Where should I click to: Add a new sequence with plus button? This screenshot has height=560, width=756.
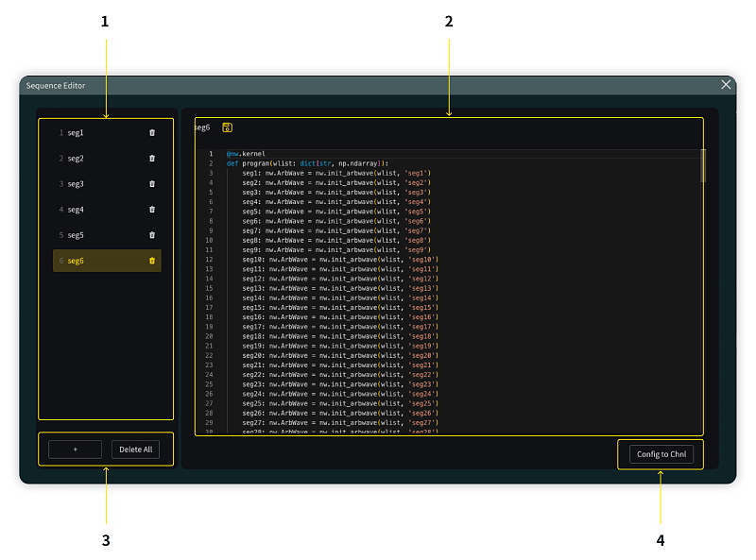click(76, 450)
